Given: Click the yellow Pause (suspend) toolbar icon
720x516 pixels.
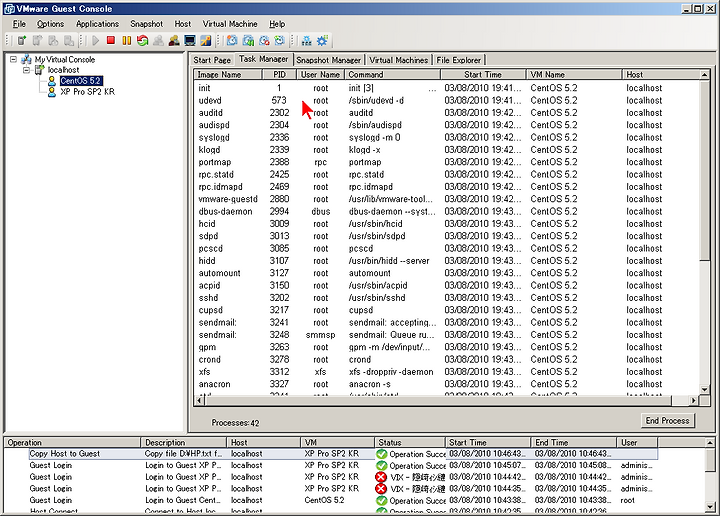Looking at the screenshot, I should (127, 40).
